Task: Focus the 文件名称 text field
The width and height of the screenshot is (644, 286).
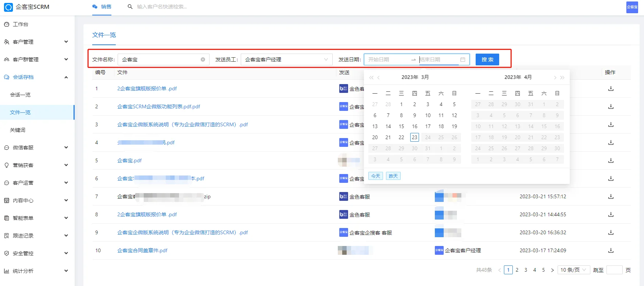Action: (x=164, y=59)
